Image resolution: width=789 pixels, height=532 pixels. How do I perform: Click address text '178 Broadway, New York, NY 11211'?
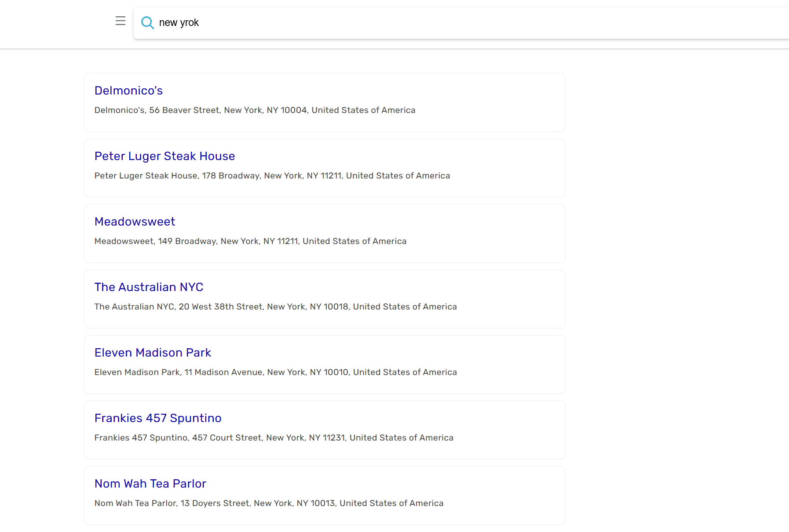click(272, 176)
